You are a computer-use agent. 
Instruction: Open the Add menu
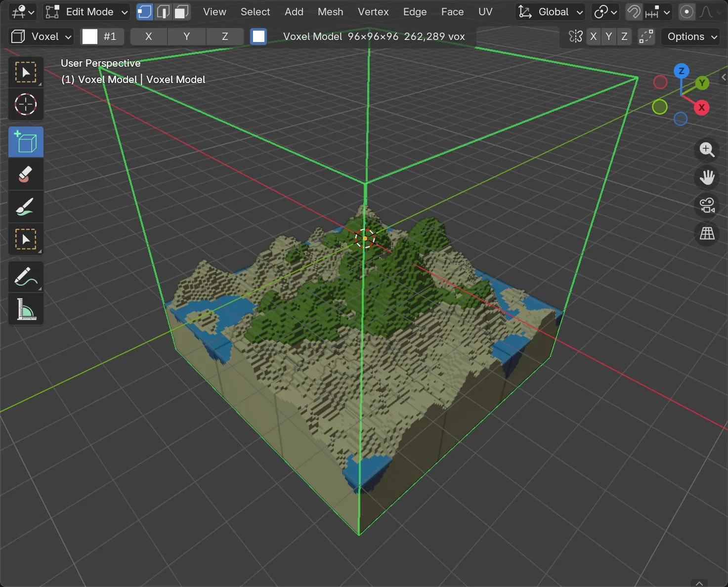(x=294, y=12)
